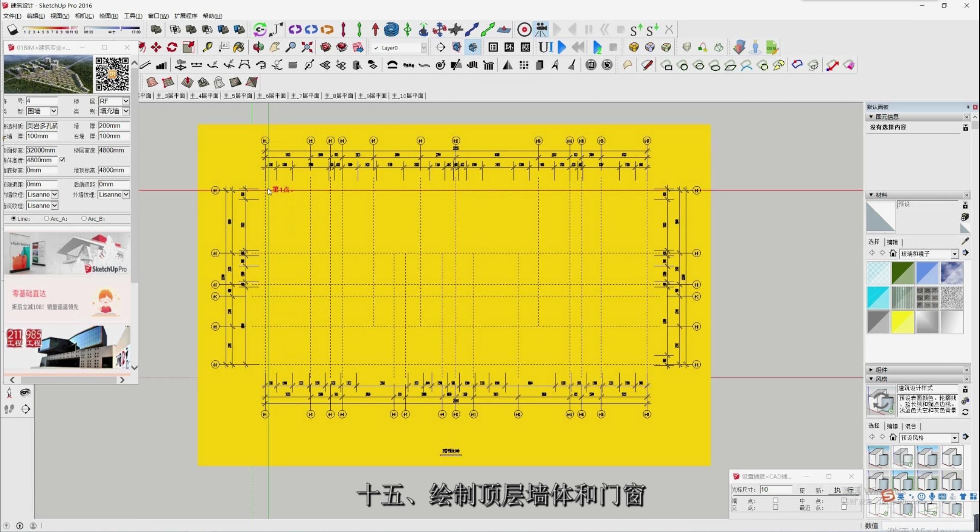Select the red pencil draw-on-surface tool
980x532 pixels.
[x=647, y=65]
